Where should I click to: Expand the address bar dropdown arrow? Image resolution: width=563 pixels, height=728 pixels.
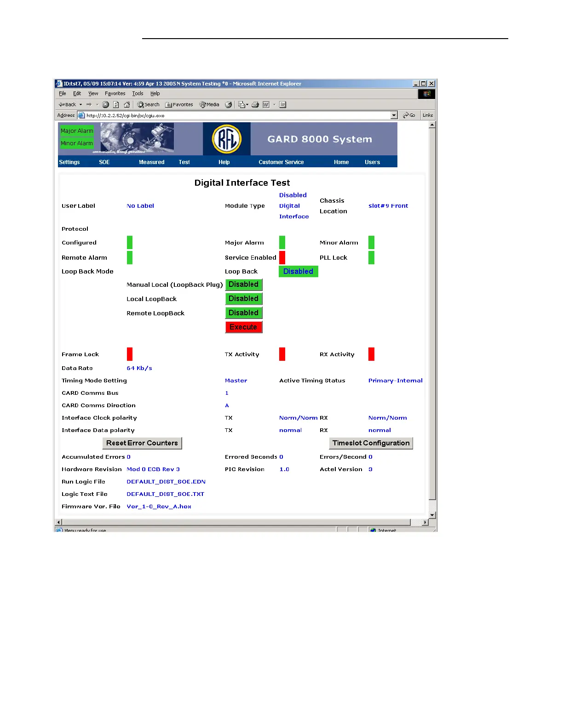[x=394, y=115]
